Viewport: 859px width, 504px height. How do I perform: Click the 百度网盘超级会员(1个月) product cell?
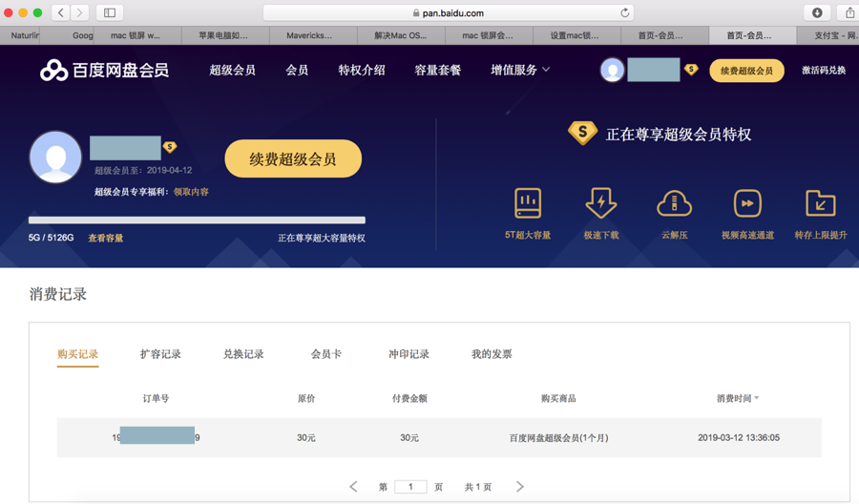pyautogui.click(x=558, y=438)
